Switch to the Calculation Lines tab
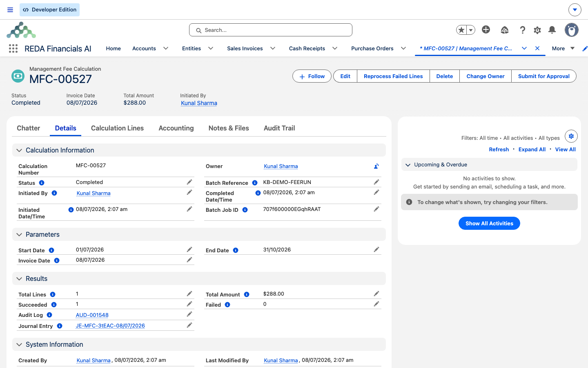This screenshot has width=588, height=368. coord(117,128)
